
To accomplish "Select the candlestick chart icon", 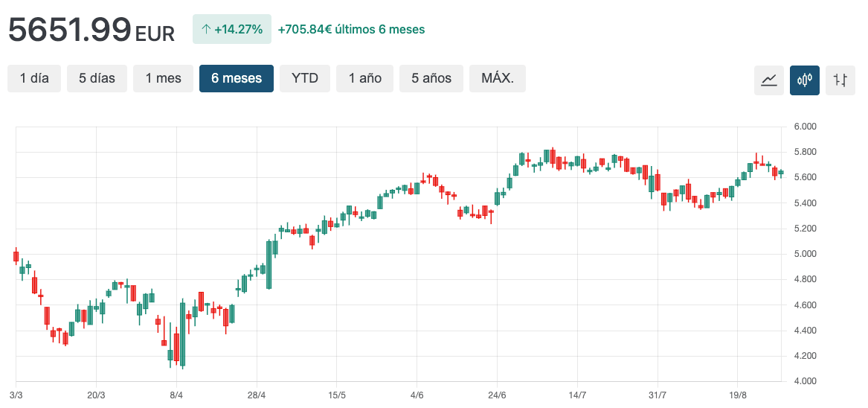I will (805, 80).
